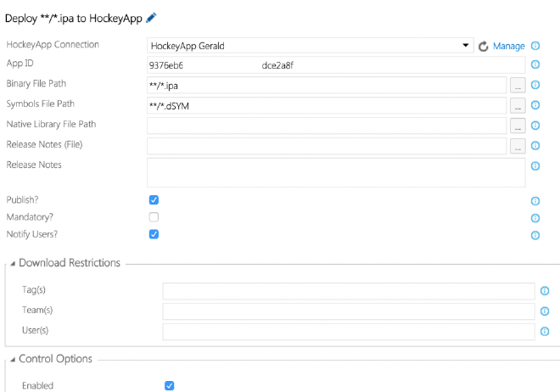The width and height of the screenshot is (560, 392).
Task: Browse for Native Library File Path
Action: 518,126
